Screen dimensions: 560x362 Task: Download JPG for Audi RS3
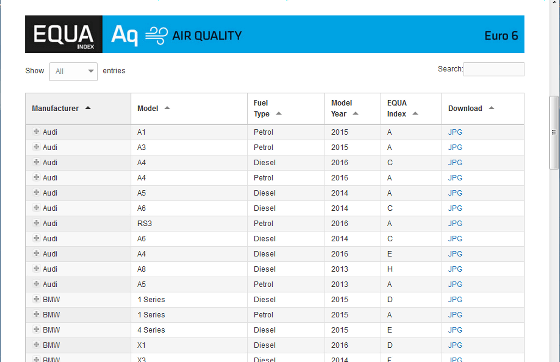tap(455, 223)
